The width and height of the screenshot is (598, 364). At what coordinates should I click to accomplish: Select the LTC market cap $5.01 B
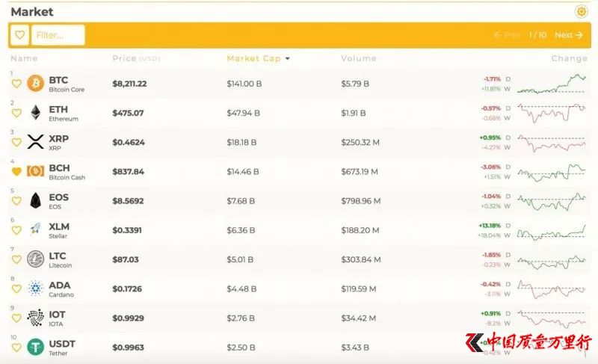[x=240, y=260]
